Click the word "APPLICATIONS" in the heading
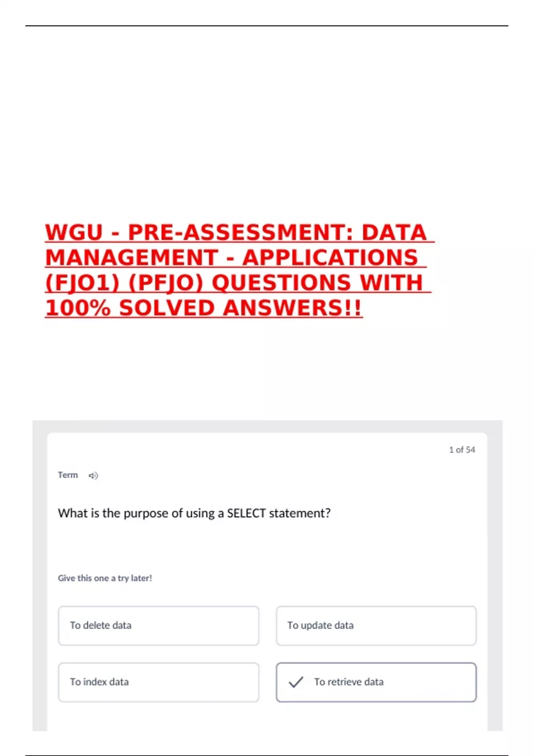534x756 pixels. click(x=330, y=258)
